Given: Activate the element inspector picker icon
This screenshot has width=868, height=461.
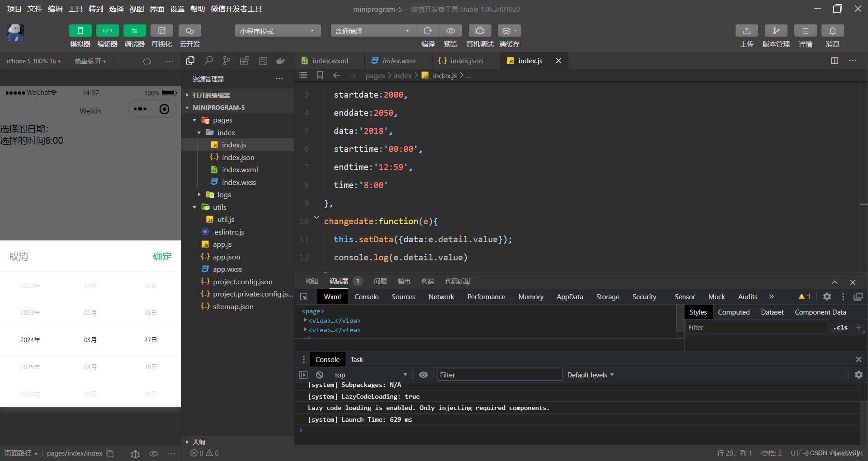Looking at the screenshot, I should pyautogui.click(x=304, y=297).
